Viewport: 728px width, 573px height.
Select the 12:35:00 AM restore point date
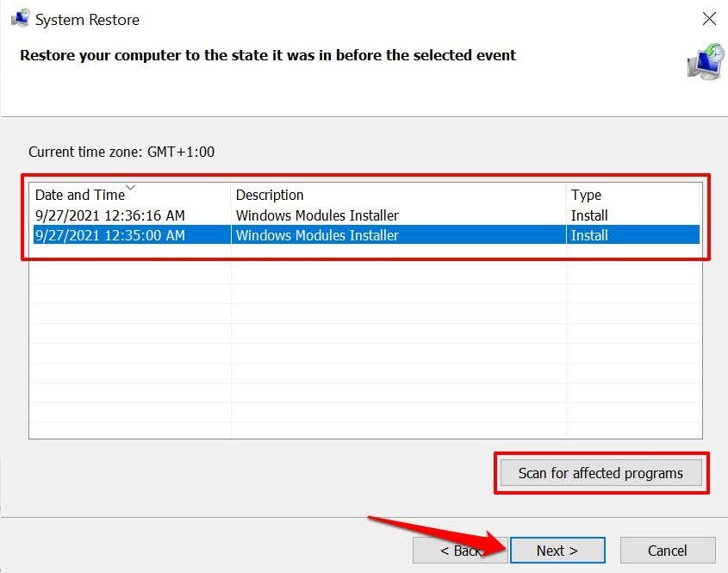click(x=110, y=235)
